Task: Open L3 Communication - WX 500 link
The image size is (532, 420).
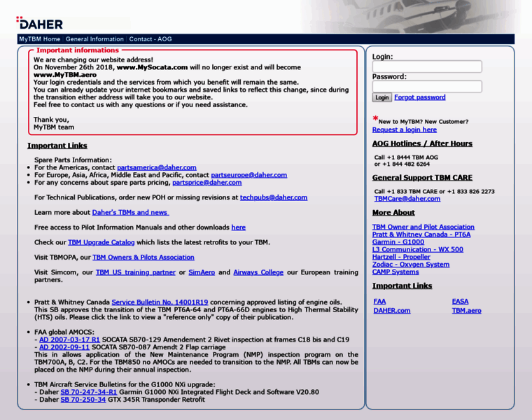Action: [x=418, y=249]
